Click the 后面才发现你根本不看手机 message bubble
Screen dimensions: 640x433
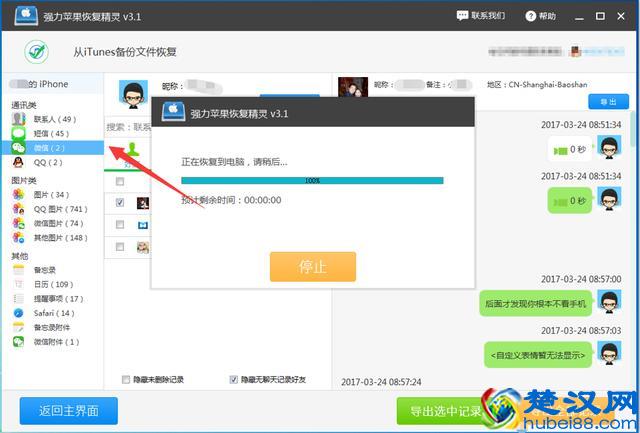tap(536, 304)
